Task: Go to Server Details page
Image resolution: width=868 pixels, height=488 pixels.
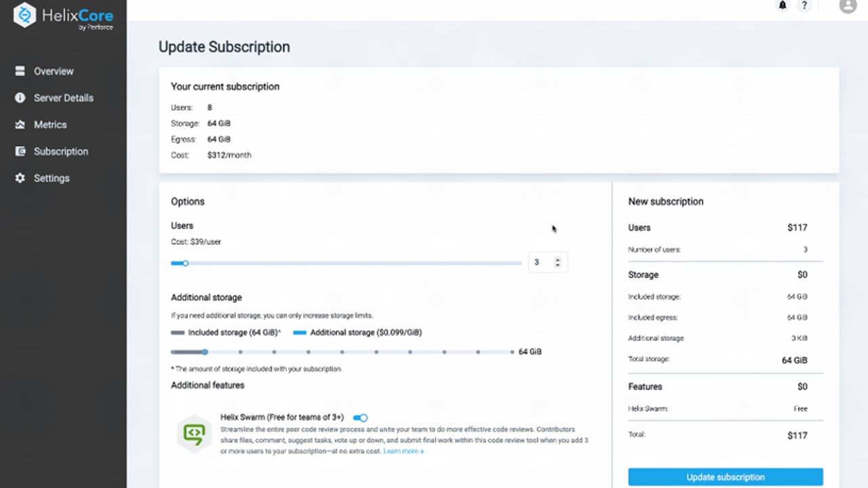Action: [64, 98]
